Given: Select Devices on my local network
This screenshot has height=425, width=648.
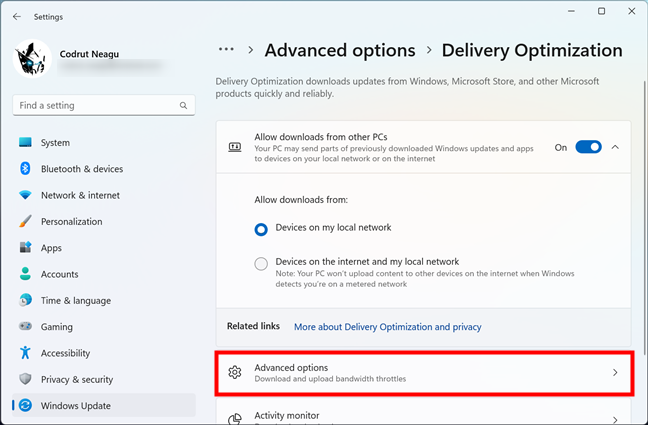Looking at the screenshot, I should coord(261,229).
